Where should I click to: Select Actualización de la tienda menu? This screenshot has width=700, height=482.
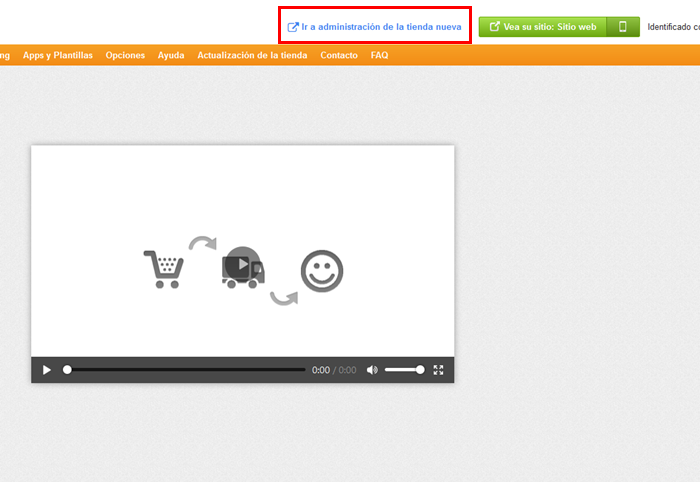[252, 55]
